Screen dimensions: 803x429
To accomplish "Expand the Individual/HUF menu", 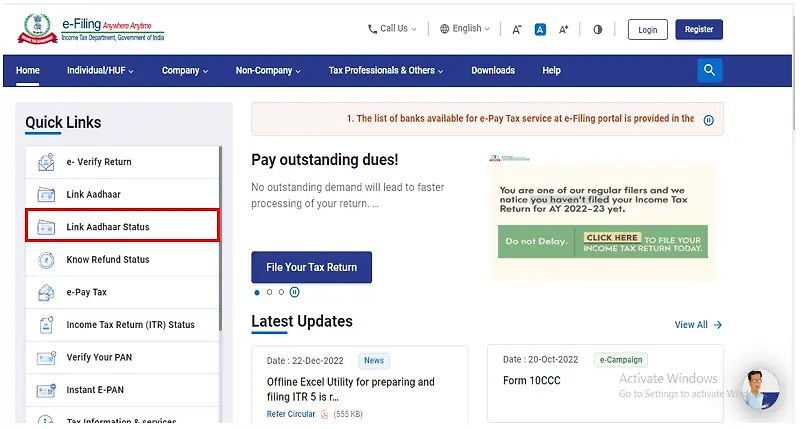I will (100, 71).
